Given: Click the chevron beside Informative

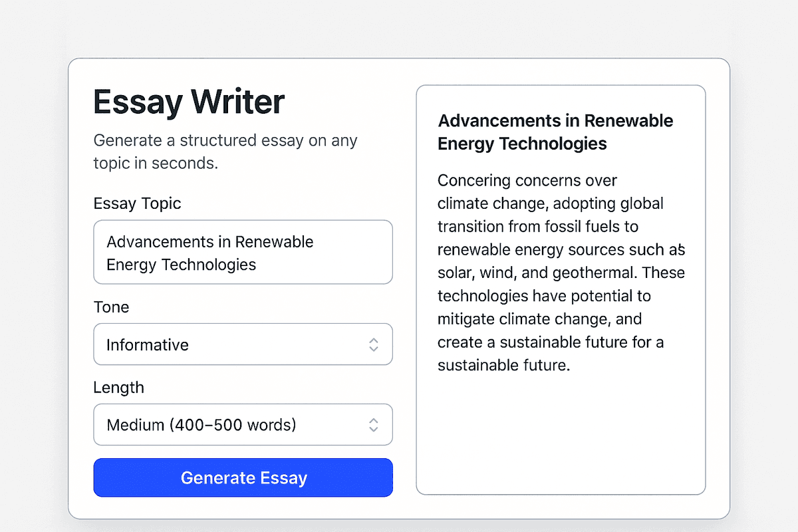Looking at the screenshot, I should click(x=373, y=344).
